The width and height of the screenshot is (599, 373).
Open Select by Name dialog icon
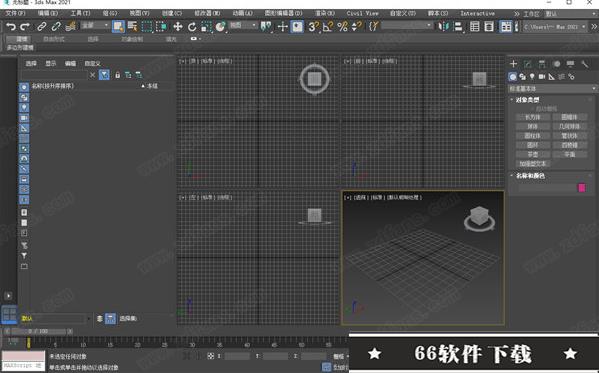[133, 26]
